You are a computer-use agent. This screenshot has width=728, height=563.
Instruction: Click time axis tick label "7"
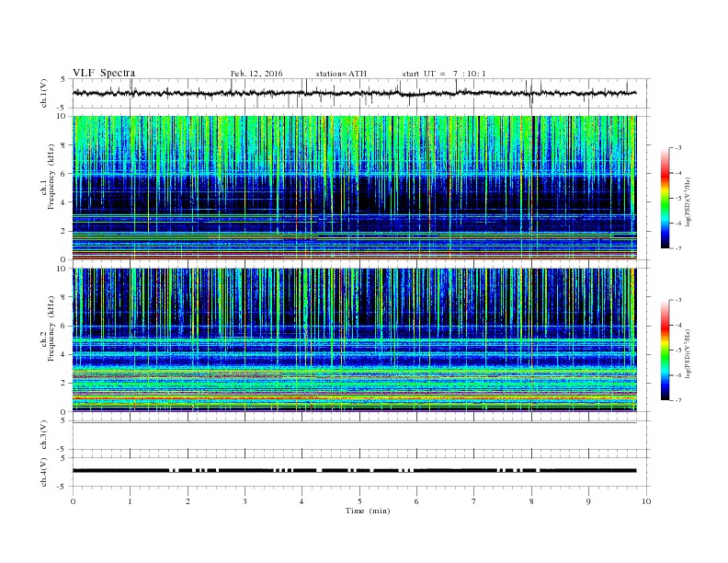474,501
